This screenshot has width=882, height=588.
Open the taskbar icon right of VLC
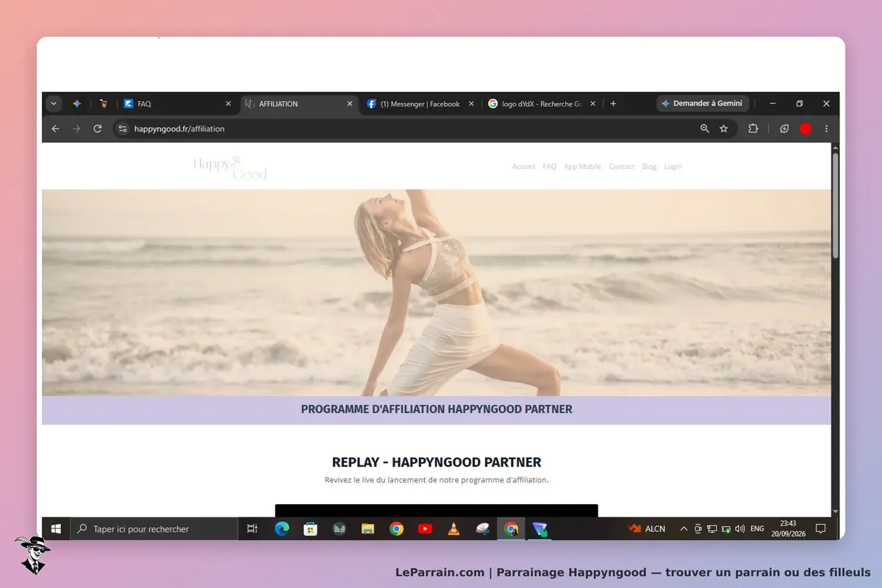(x=482, y=528)
